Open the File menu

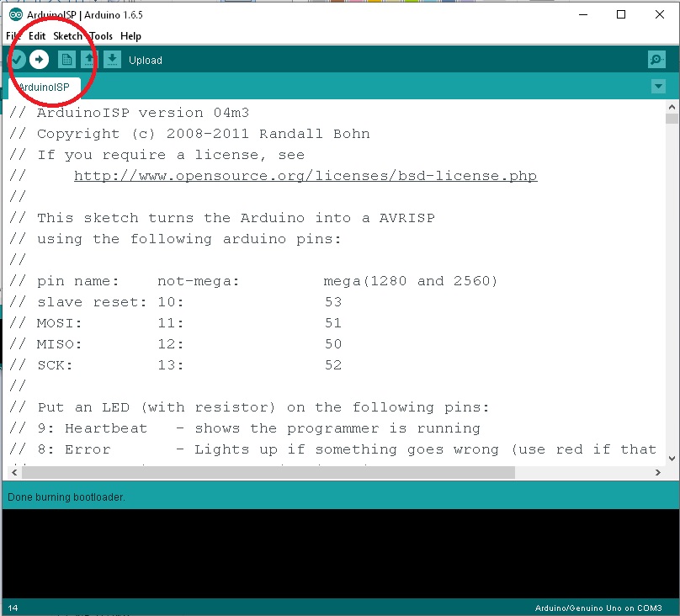pos(13,36)
